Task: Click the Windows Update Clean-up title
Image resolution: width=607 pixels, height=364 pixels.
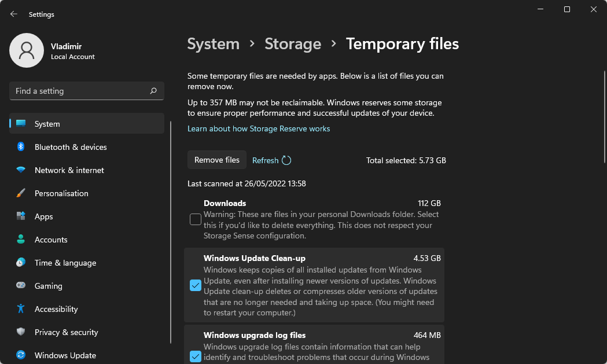Action: click(x=255, y=258)
